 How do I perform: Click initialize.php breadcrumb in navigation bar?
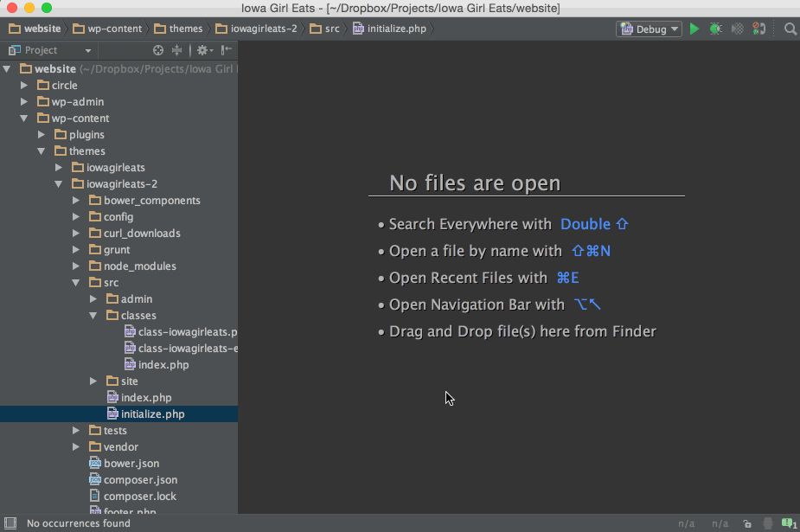pyautogui.click(x=389, y=29)
